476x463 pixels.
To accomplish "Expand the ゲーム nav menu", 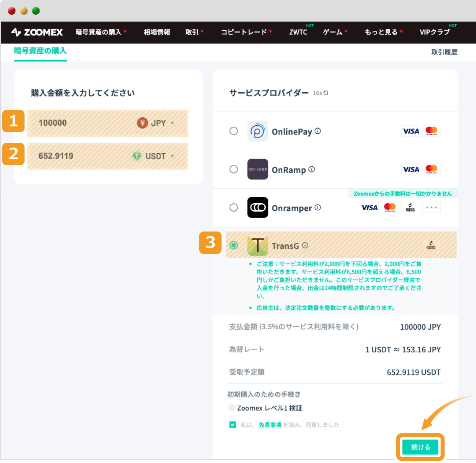I will coord(335,32).
